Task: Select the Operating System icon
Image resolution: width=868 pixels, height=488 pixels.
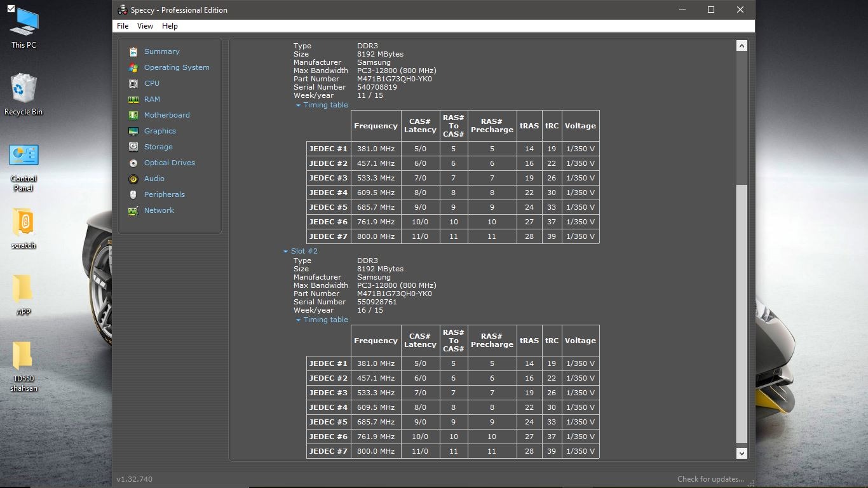Action: [x=133, y=67]
